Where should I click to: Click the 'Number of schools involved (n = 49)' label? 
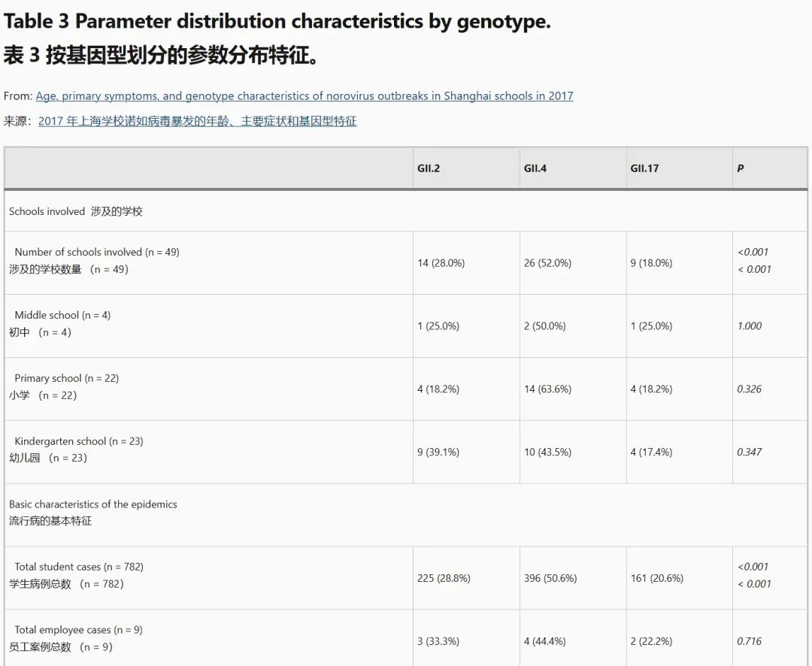point(97,253)
